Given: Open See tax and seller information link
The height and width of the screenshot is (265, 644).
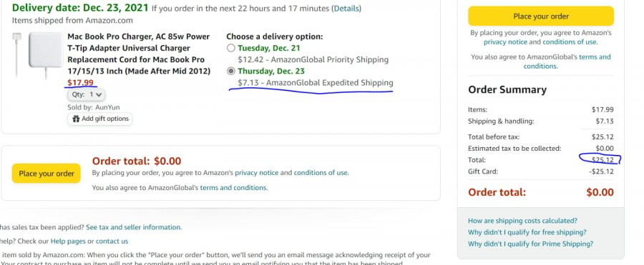Looking at the screenshot, I should pos(133,227).
